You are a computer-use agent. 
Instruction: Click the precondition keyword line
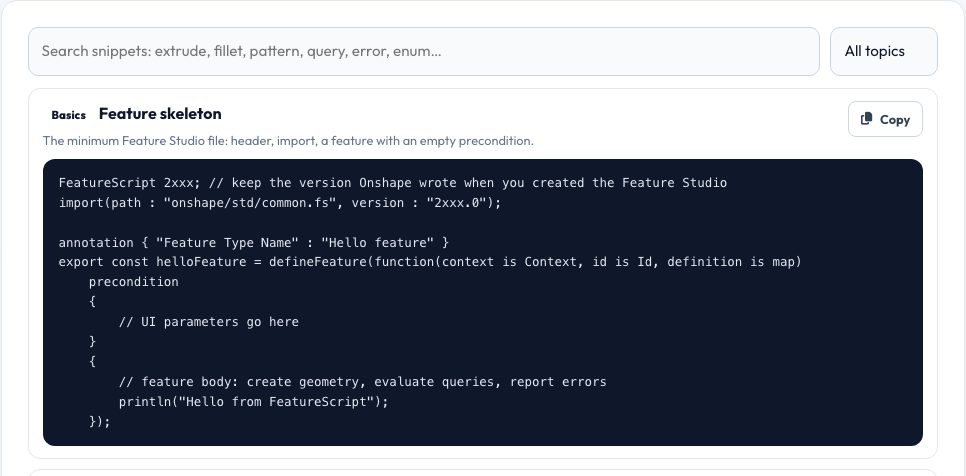(134, 282)
